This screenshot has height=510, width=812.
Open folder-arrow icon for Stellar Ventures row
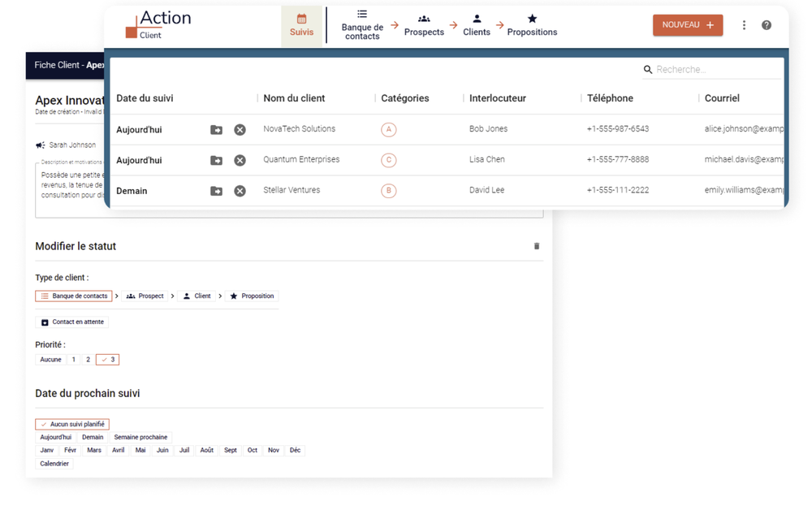coord(216,191)
